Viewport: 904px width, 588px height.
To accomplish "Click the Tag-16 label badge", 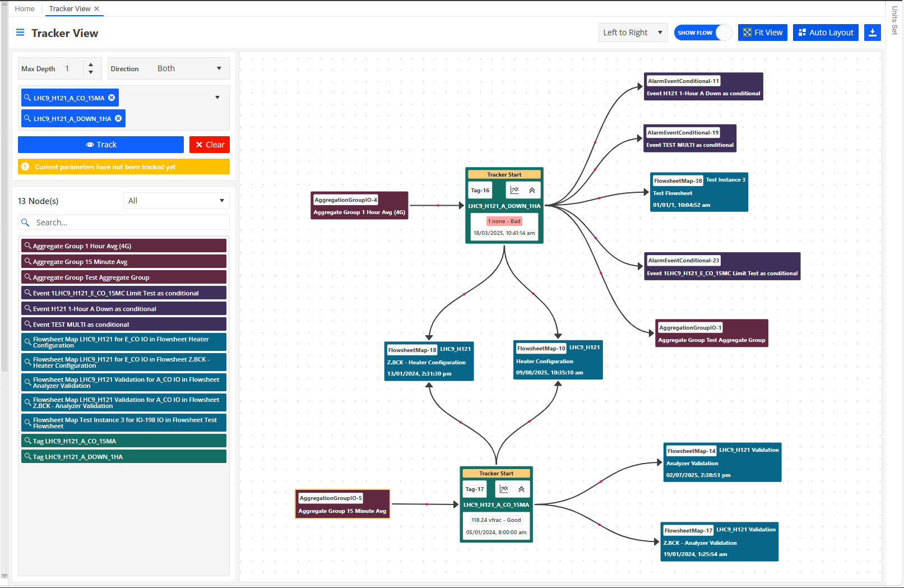I will point(480,190).
